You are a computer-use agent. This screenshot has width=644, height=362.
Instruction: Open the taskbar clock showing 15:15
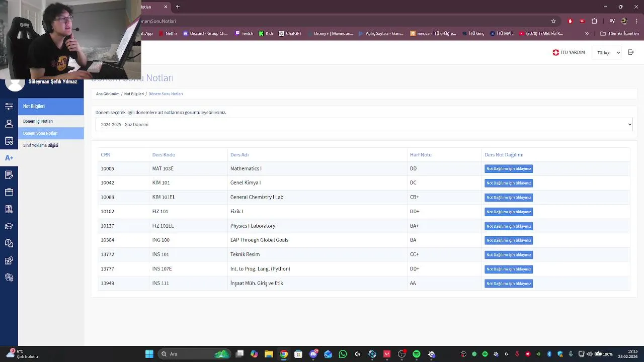(628, 354)
